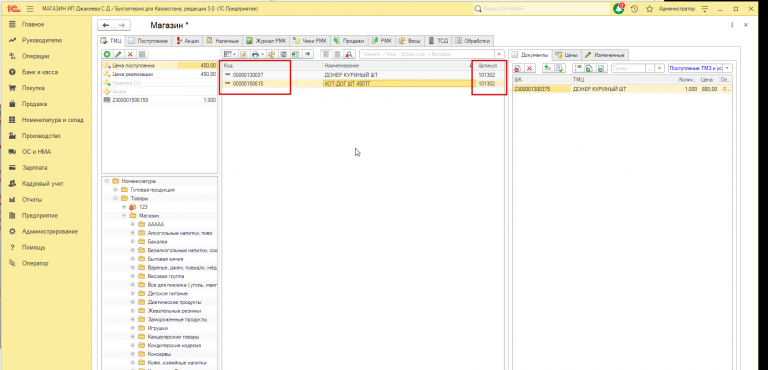
Task: Click the favorites star icon
Action: click(649, 9)
